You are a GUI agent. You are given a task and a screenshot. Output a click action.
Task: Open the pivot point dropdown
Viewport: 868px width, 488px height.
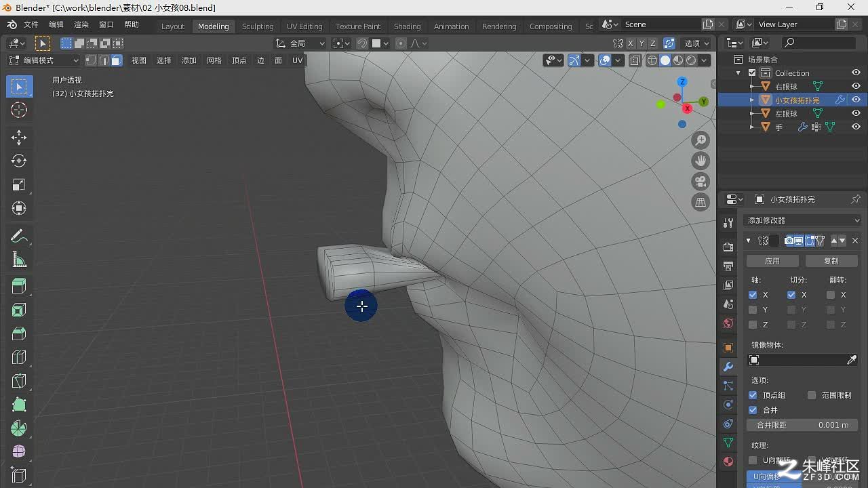tap(342, 43)
